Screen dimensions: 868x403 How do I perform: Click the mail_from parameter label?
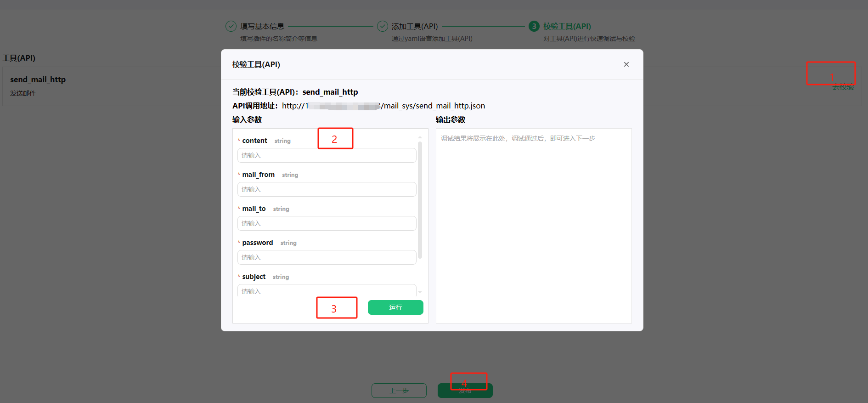(258, 175)
